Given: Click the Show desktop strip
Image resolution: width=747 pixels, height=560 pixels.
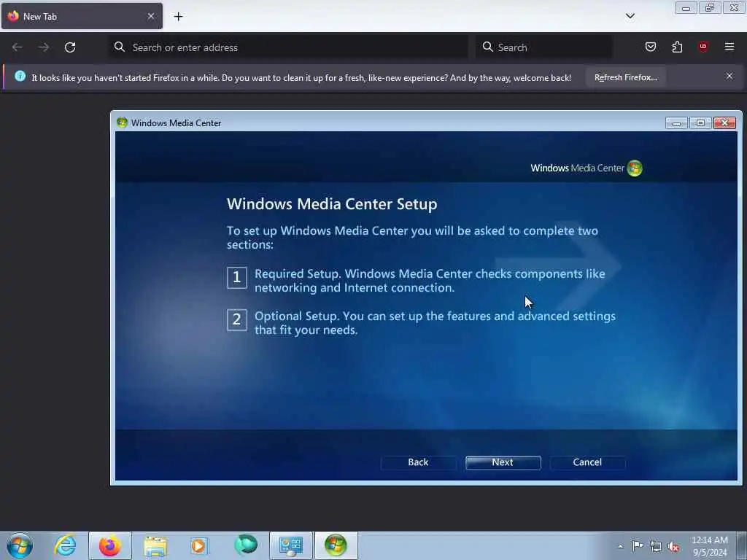Looking at the screenshot, I should (742, 545).
